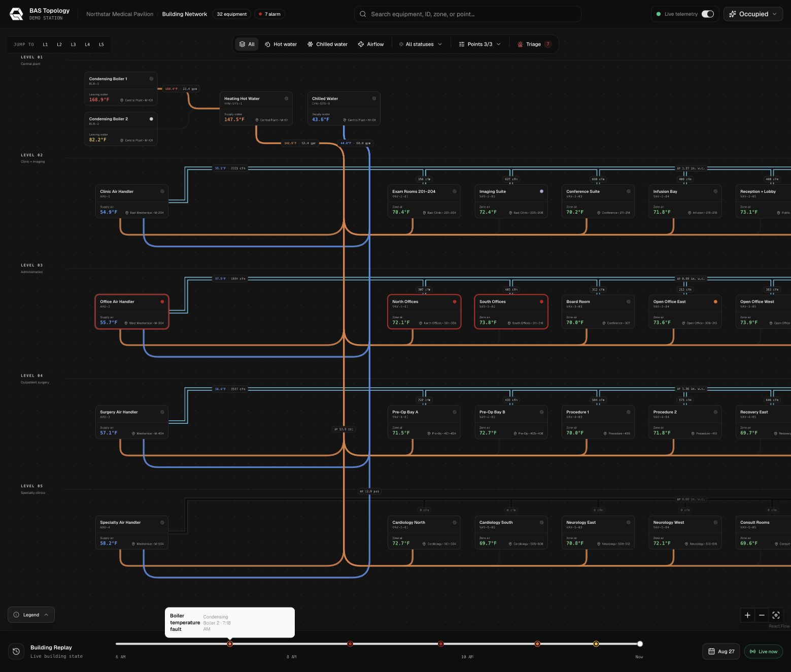This screenshot has height=672, width=791.
Task: Toggle Triage mode
Action: 534,44
